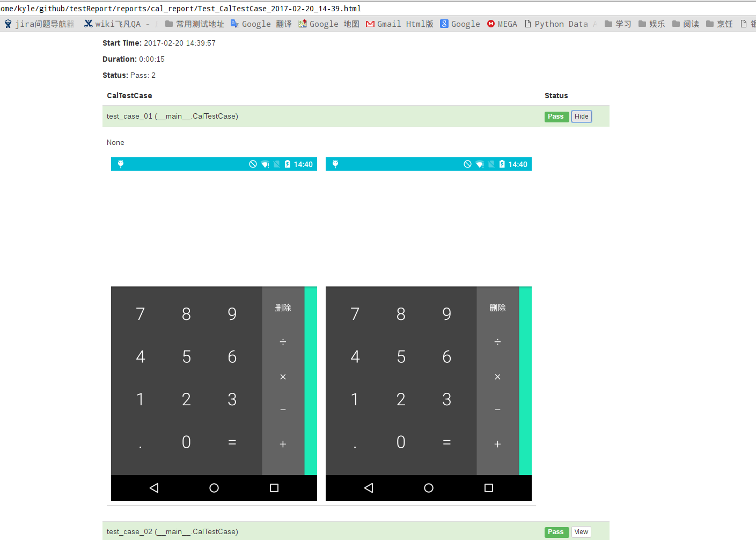Click the 删除 key in the right calculator screenshot

point(497,308)
